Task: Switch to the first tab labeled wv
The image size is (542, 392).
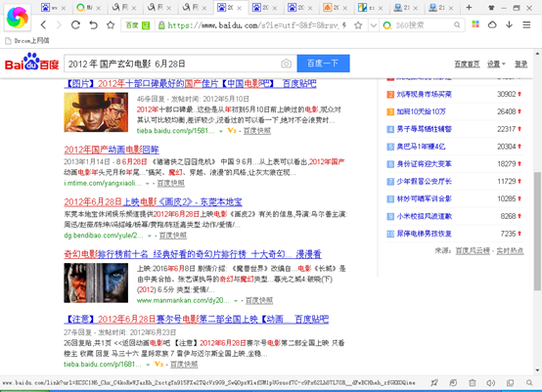Action: pos(53,7)
